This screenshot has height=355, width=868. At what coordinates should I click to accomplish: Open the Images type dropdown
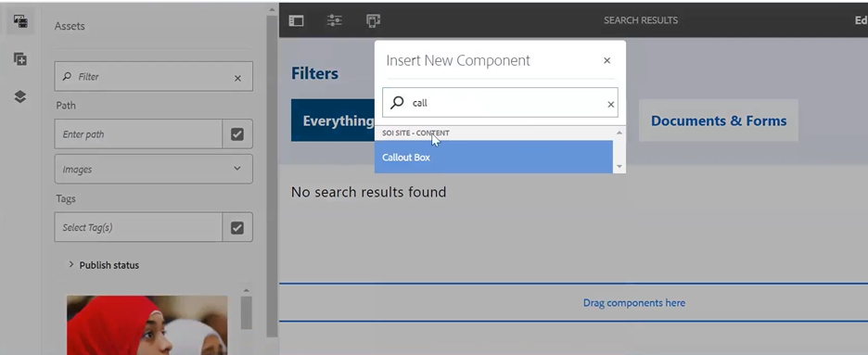point(153,170)
